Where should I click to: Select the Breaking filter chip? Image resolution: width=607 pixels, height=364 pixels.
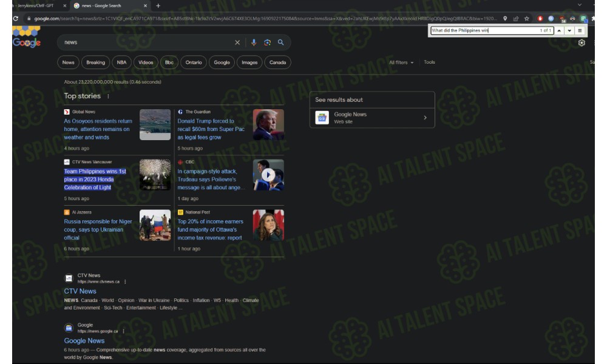[x=96, y=62]
